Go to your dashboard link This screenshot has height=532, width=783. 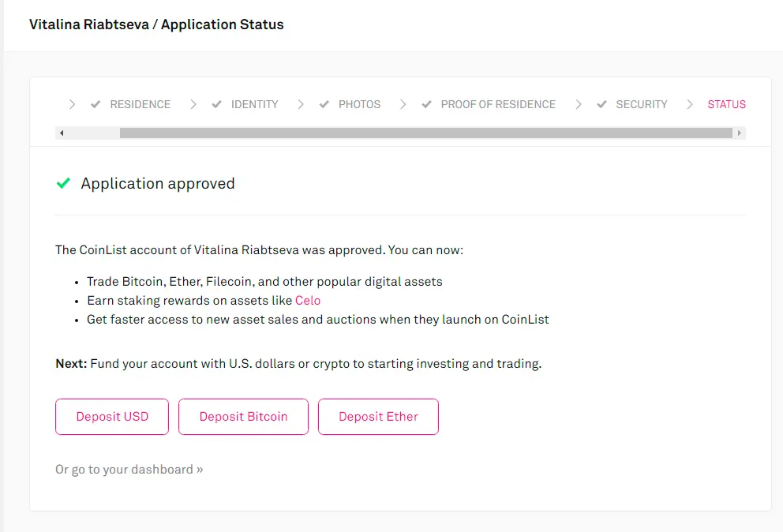coord(129,470)
